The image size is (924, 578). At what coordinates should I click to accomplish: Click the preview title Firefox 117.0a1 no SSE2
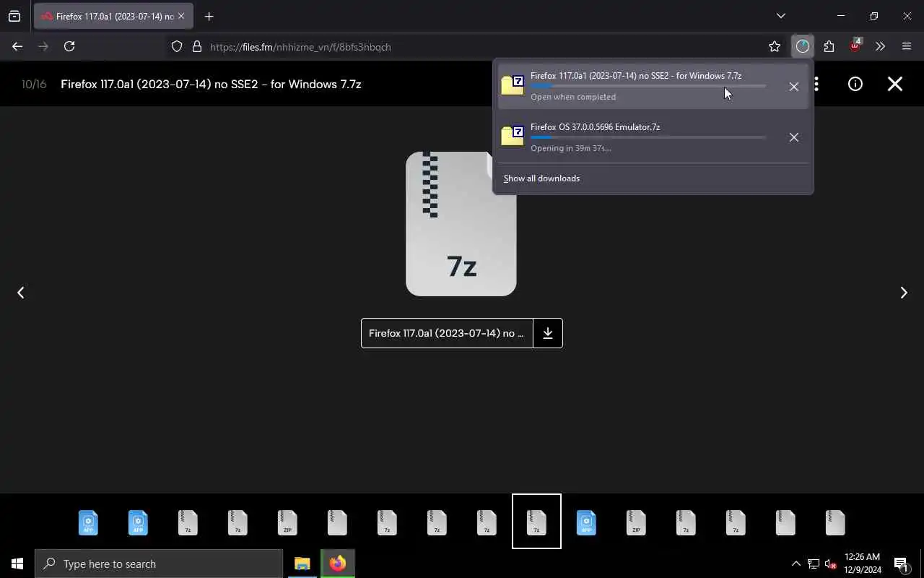point(211,84)
